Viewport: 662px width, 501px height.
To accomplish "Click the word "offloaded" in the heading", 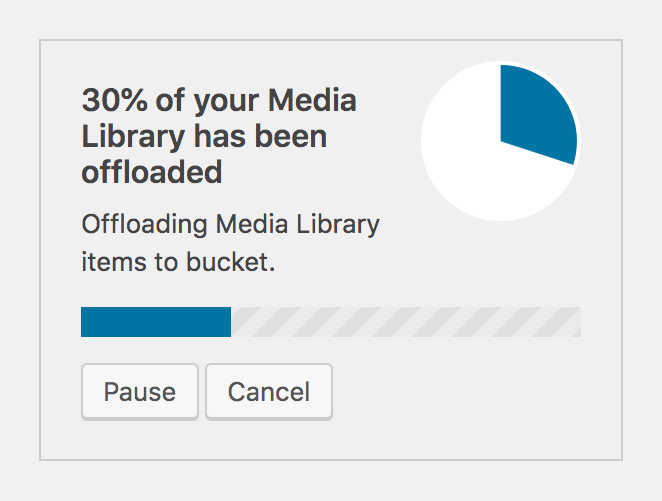I will [x=151, y=171].
